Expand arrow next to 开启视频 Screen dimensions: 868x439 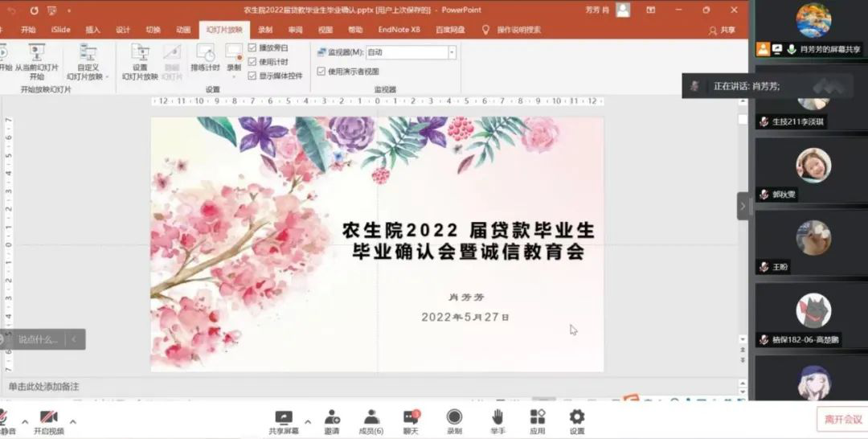pos(73,421)
